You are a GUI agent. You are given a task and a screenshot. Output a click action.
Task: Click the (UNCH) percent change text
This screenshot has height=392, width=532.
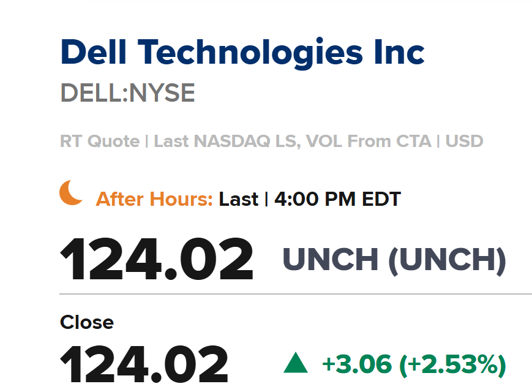447,260
